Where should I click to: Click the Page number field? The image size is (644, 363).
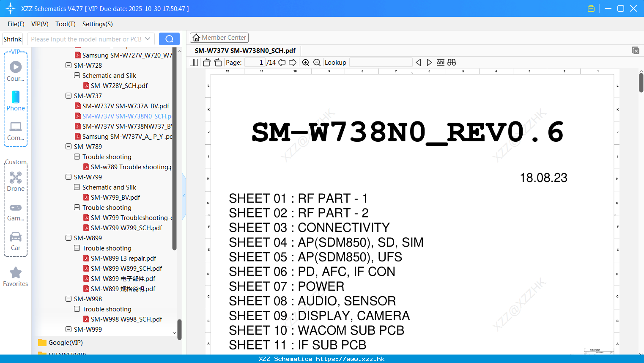tap(255, 63)
